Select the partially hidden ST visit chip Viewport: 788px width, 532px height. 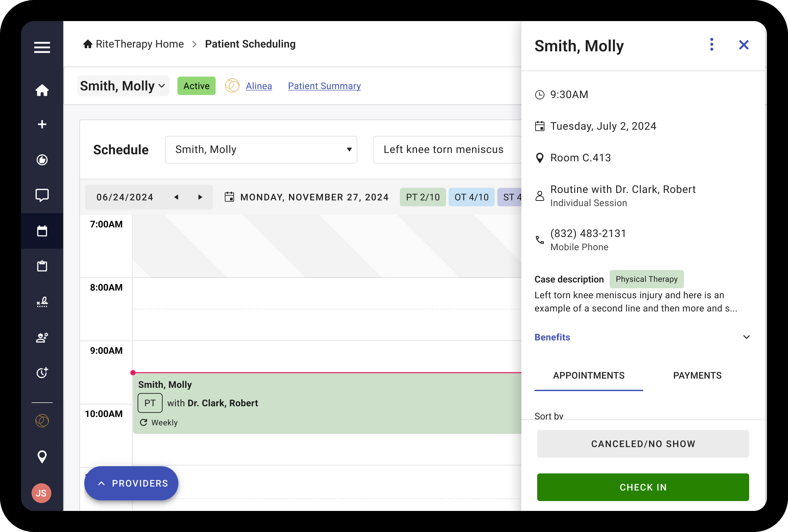pyautogui.click(x=509, y=197)
